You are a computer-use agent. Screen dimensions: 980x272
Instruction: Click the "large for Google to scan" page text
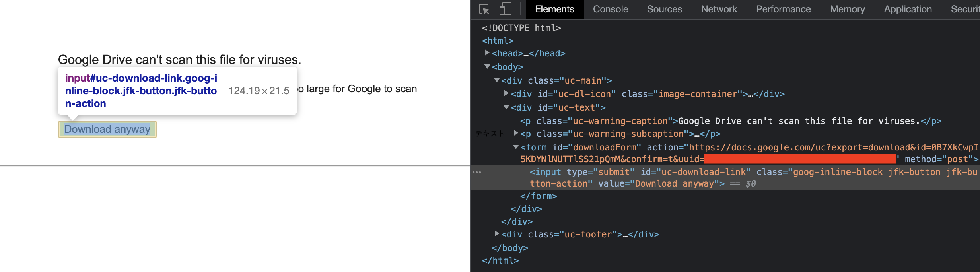click(362, 89)
